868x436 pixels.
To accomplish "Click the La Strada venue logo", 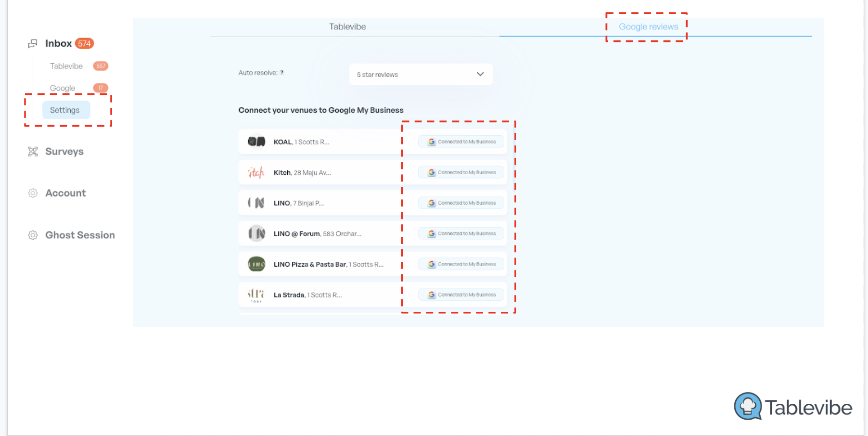I will click(256, 295).
